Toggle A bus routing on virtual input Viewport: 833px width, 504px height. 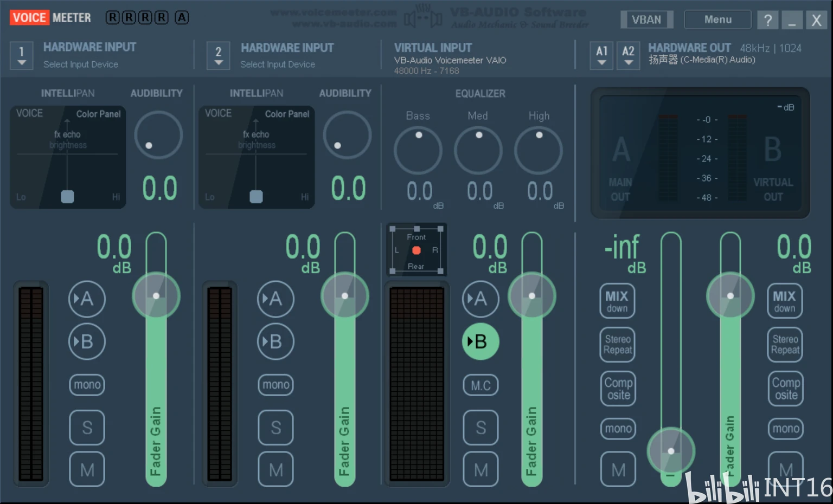(x=480, y=299)
